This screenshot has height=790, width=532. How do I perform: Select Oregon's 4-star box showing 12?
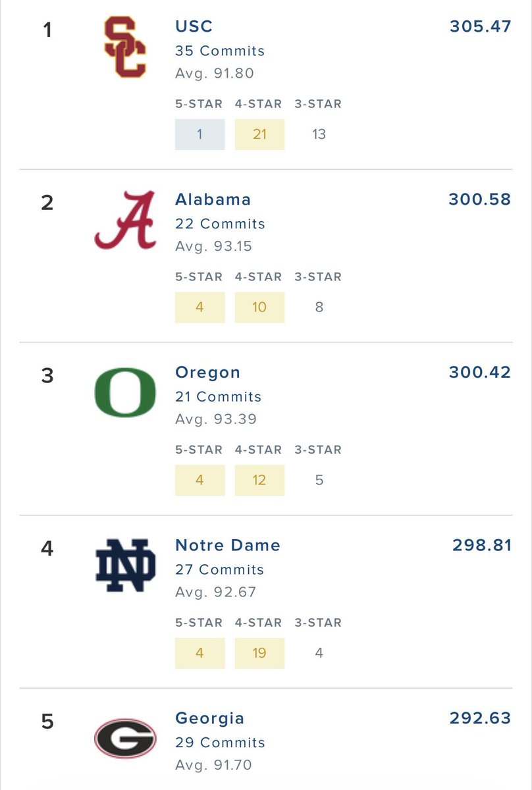[x=259, y=480]
